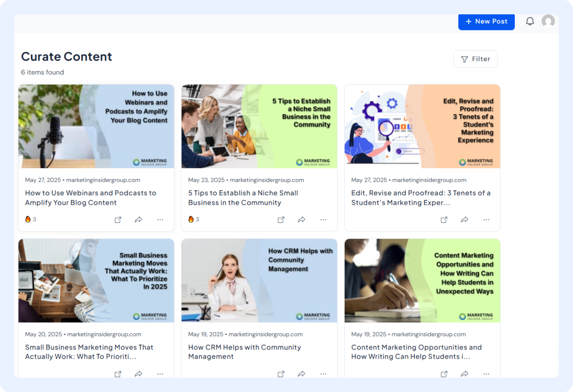The image size is (573, 392).
Task: Click title 'Small Business Marketing Moves That Actually Work'
Action: point(89,352)
